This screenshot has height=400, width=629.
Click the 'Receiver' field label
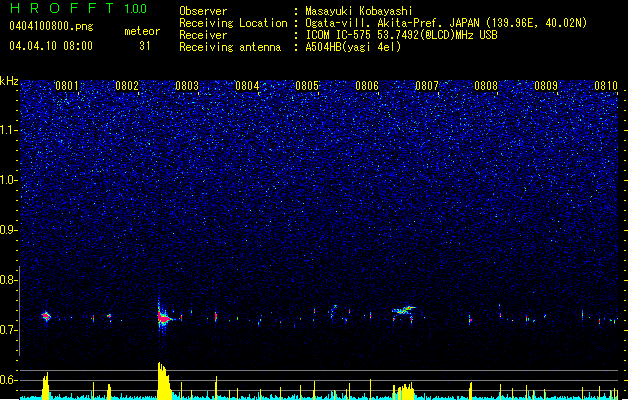[203, 35]
